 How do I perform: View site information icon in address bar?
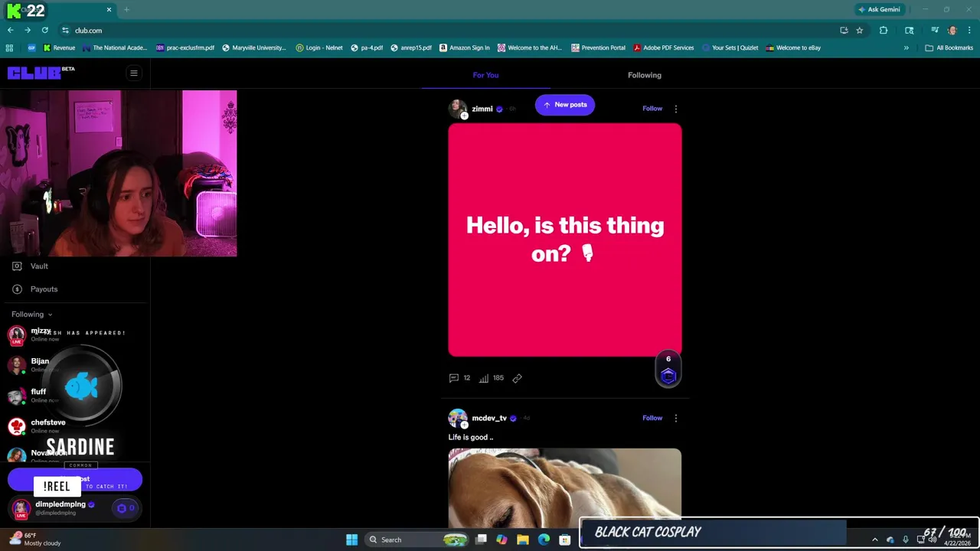pos(64,31)
